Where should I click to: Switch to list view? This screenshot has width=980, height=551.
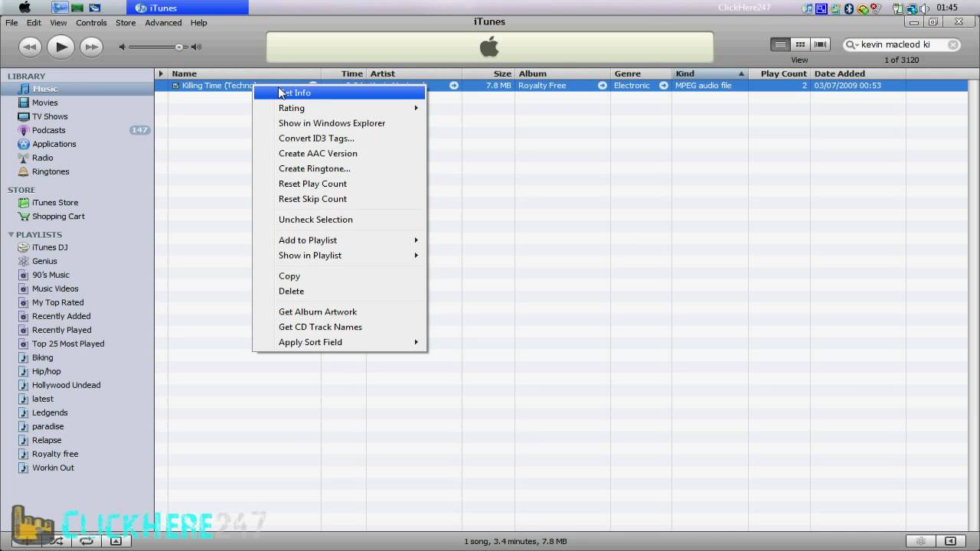(x=780, y=44)
